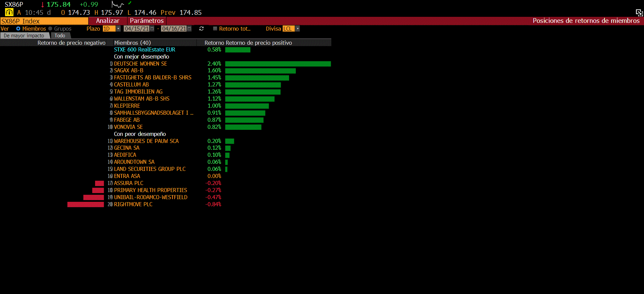Select the Miembros radio button
644x294 pixels.
pos(18,29)
